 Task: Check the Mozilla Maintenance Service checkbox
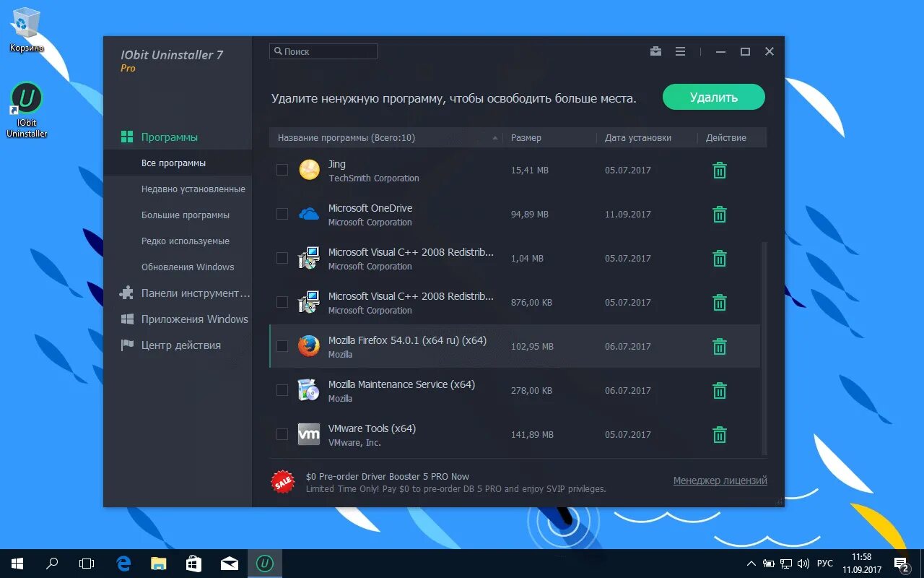282,390
